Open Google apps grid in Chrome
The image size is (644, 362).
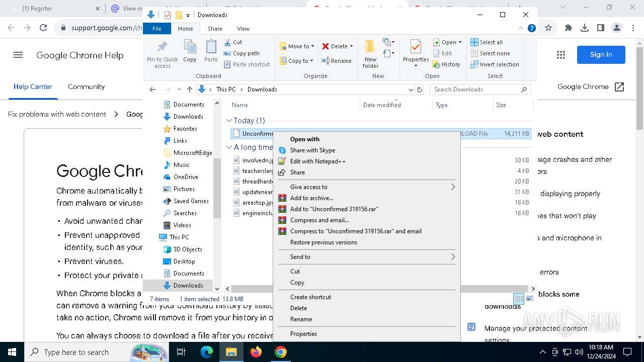click(x=561, y=55)
